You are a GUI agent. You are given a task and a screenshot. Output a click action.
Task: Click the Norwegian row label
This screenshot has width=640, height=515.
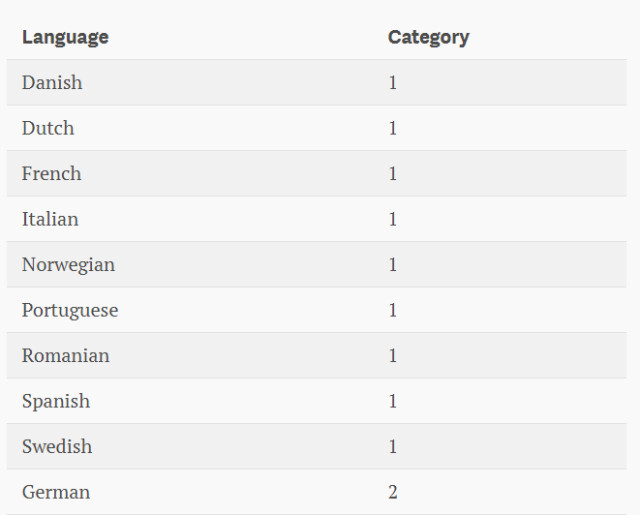(68, 265)
